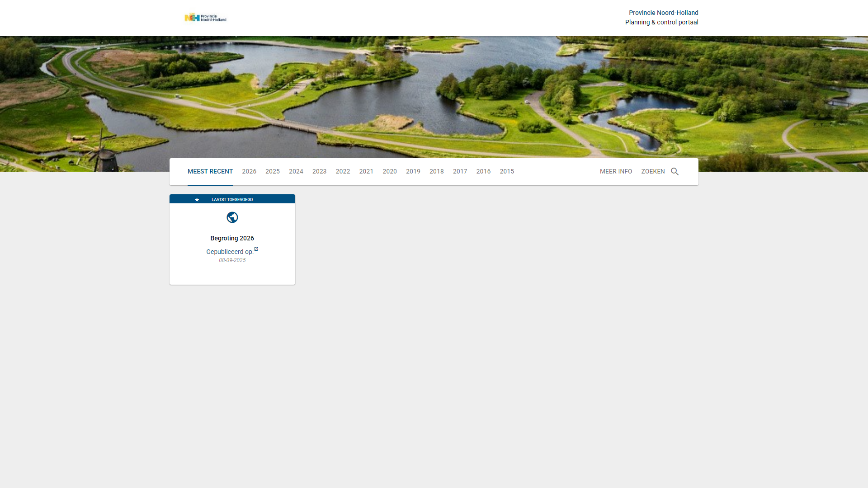The height and width of the screenshot is (488, 868).
Task: Click the external link icon beside Gepubliceerd op
Action: [256, 249]
